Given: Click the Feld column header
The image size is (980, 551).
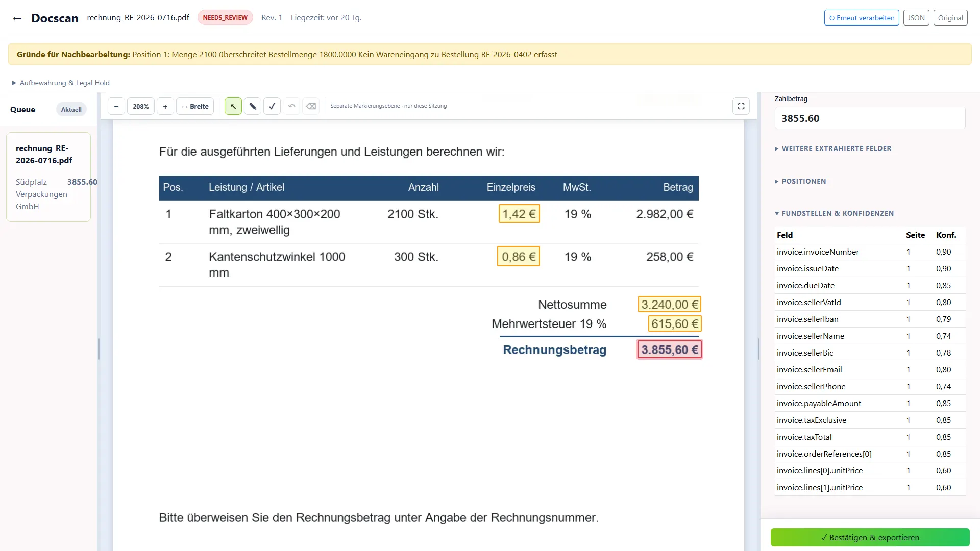Looking at the screenshot, I should tap(785, 235).
